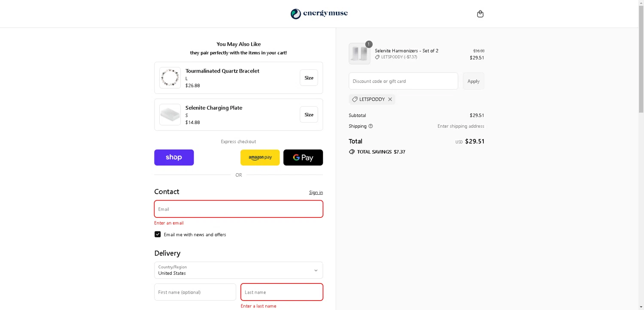Open Size options for Tourmalinated Quartz Bracelet
Screen dimensions: 644x310
309,78
